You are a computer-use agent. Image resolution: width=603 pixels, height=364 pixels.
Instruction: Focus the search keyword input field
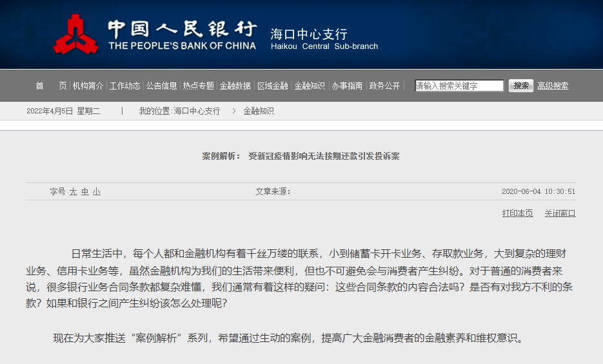point(459,86)
